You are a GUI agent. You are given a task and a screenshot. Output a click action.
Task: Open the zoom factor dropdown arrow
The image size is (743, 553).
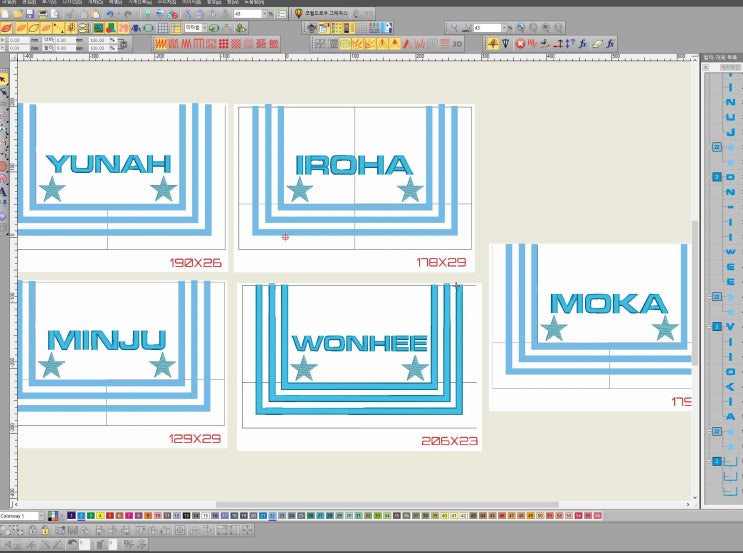click(x=504, y=28)
